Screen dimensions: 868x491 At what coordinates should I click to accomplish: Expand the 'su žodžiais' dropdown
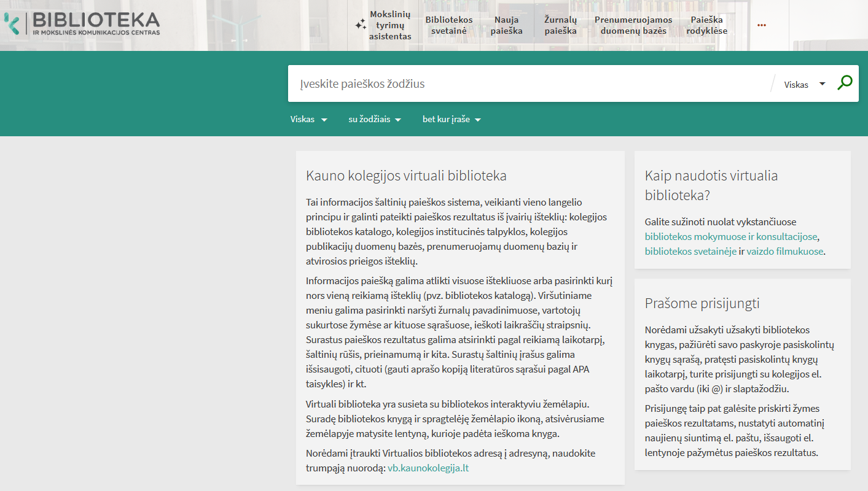[x=374, y=120]
